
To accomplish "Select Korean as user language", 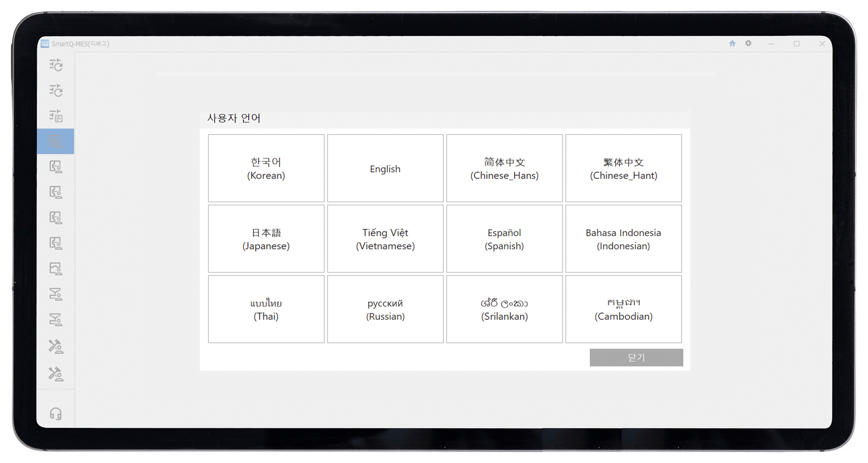I will (266, 168).
